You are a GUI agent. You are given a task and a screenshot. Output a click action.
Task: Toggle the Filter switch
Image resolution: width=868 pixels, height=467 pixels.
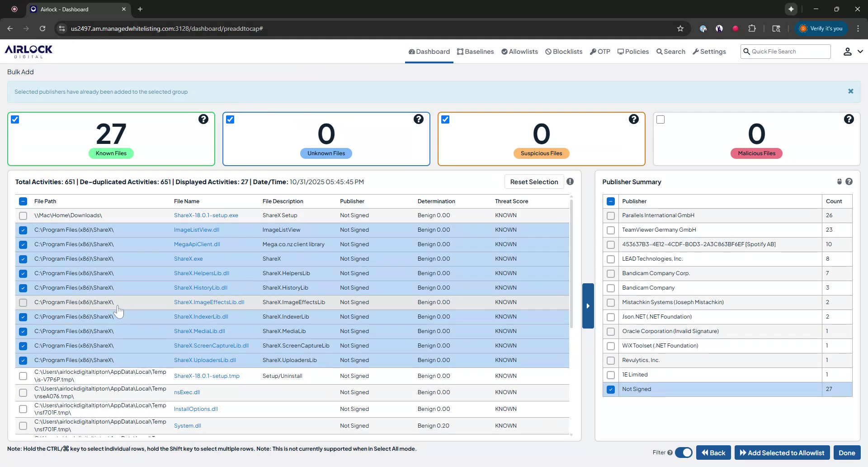683,453
